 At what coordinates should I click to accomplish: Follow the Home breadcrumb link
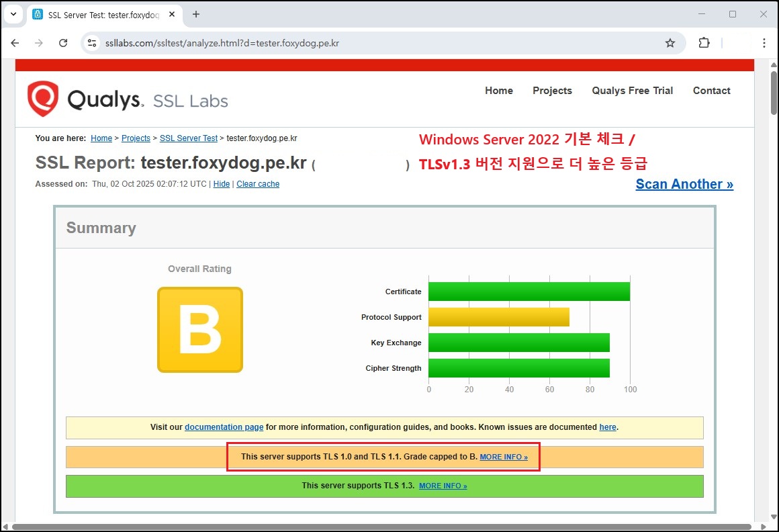coord(101,138)
